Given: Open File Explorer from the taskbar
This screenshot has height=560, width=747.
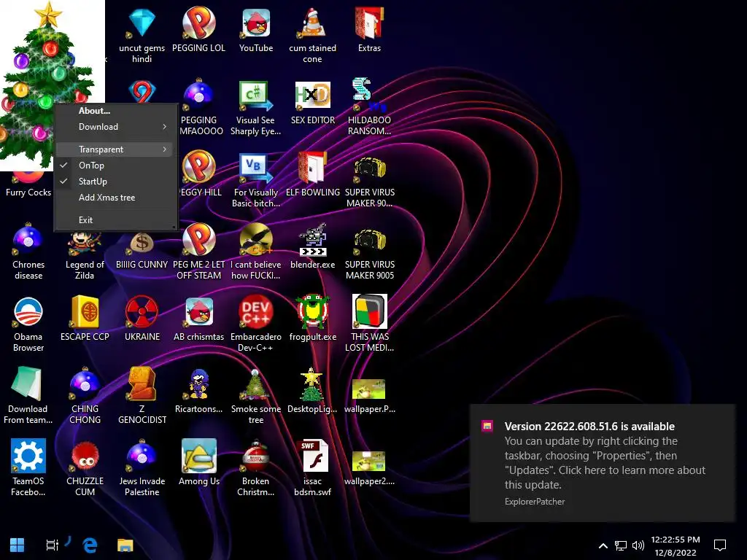Looking at the screenshot, I should click(x=125, y=545).
